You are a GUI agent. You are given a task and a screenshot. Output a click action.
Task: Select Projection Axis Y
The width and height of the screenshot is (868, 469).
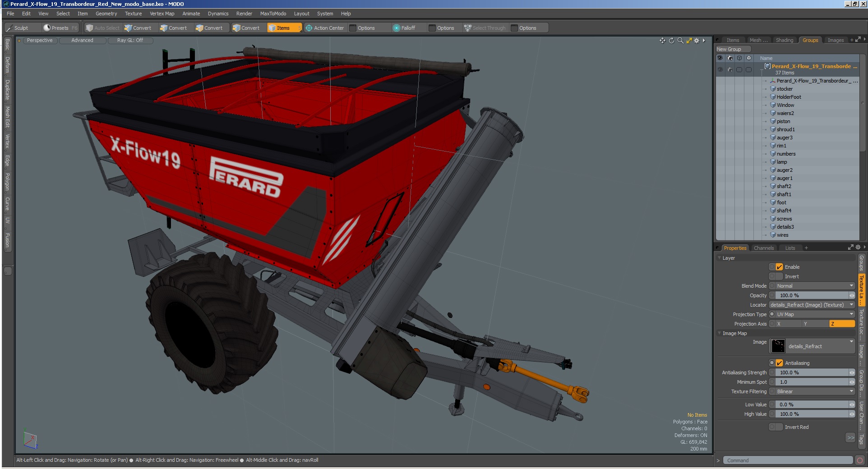(x=816, y=324)
